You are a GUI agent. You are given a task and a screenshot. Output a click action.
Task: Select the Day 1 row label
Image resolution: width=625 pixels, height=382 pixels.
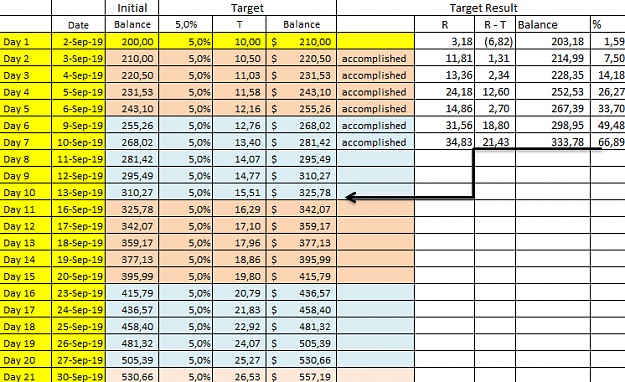click(26, 41)
